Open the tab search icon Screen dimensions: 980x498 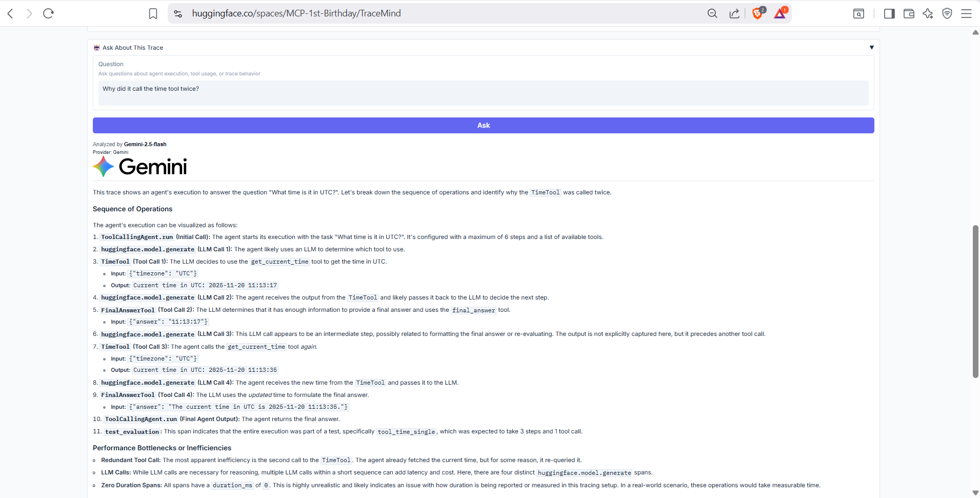point(858,14)
